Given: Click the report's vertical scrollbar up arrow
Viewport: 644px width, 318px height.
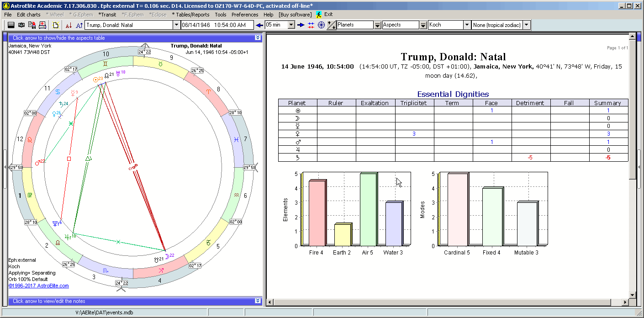Looking at the screenshot, I should click(x=632, y=37).
